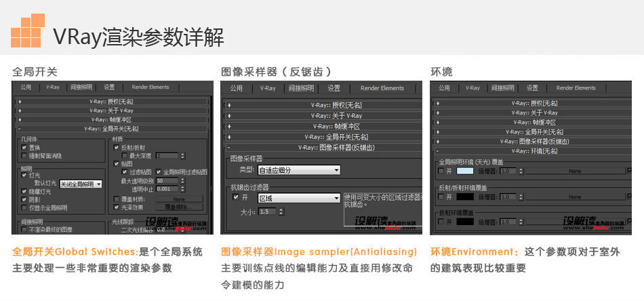Uncheck the 置换 checkbox

24,147
